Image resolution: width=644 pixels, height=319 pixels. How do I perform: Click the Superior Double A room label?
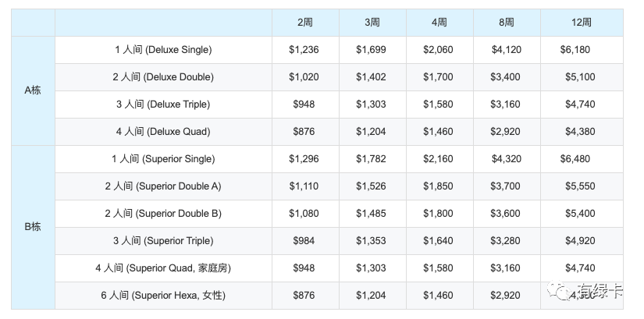(163, 186)
